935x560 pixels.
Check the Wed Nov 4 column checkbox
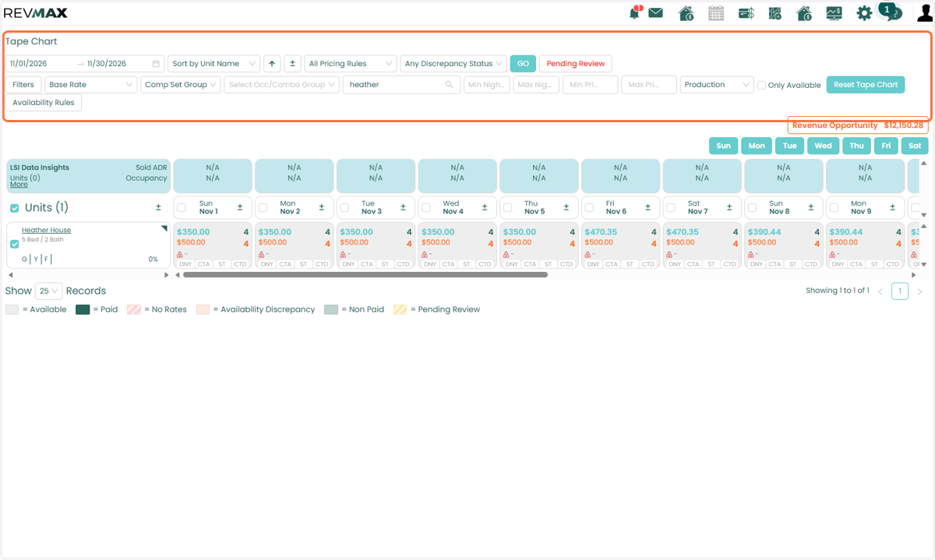pos(426,208)
